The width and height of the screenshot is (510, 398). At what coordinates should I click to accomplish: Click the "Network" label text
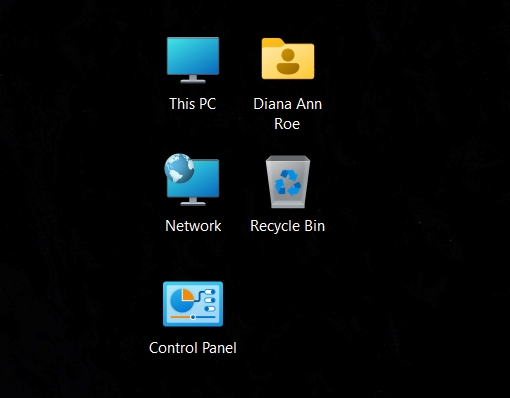193,226
